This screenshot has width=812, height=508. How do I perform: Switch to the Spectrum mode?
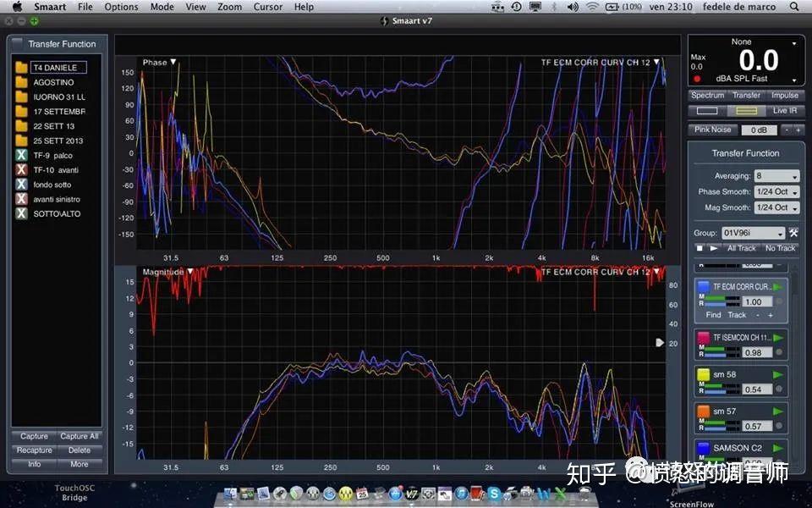[707, 96]
